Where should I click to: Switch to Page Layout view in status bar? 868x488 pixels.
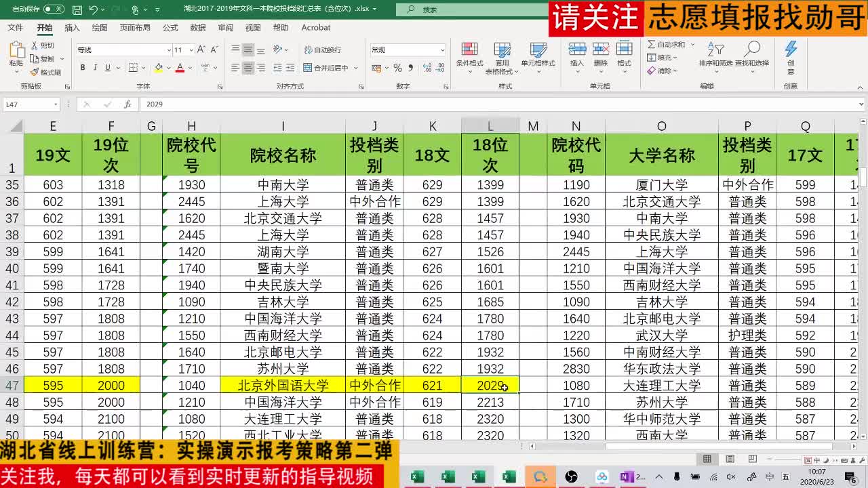point(730,459)
